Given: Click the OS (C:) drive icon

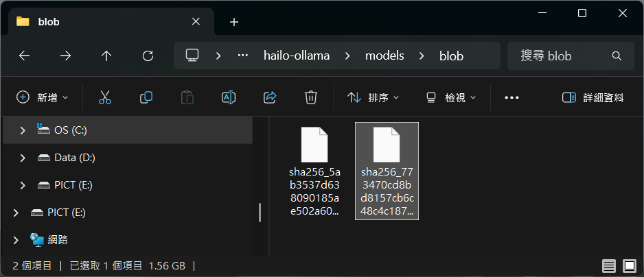Looking at the screenshot, I should pos(43,130).
